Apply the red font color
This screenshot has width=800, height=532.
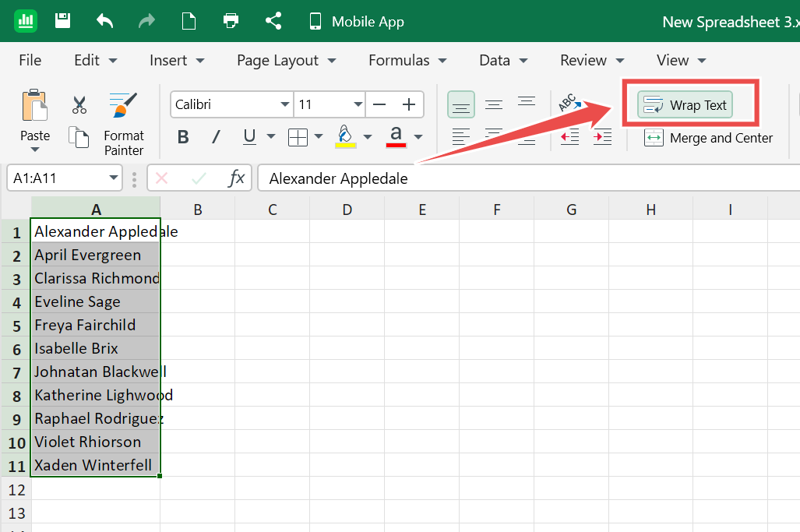point(396,136)
